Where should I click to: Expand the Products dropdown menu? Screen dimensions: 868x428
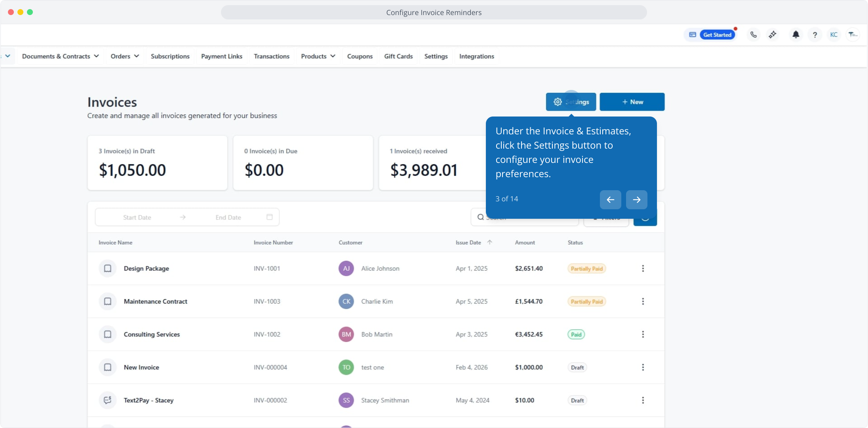tap(318, 56)
